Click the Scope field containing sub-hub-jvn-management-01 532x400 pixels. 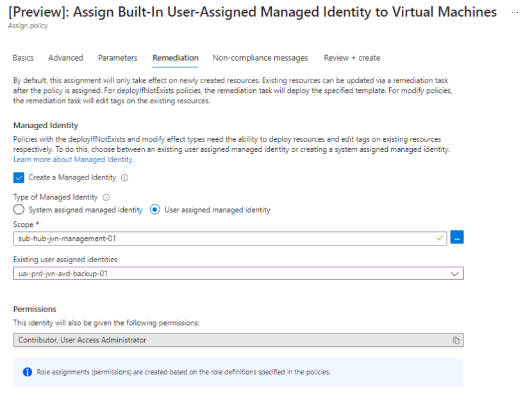tap(230, 238)
